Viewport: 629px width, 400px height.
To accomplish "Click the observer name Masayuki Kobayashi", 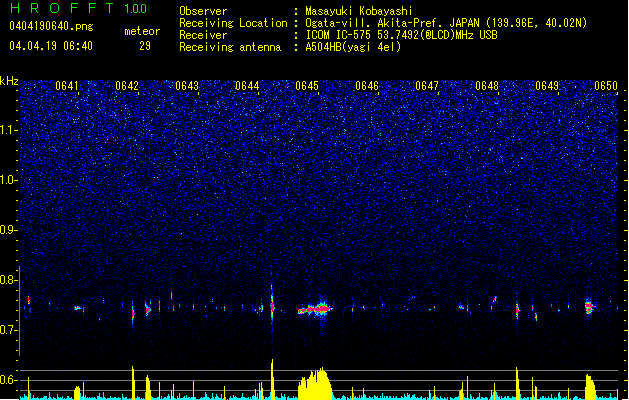I will pyautogui.click(x=359, y=11).
